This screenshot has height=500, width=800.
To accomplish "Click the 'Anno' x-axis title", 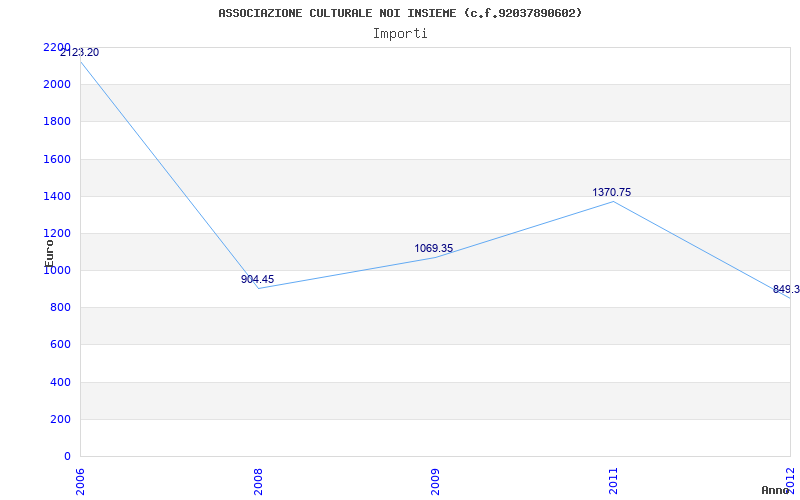I will [x=775, y=490].
